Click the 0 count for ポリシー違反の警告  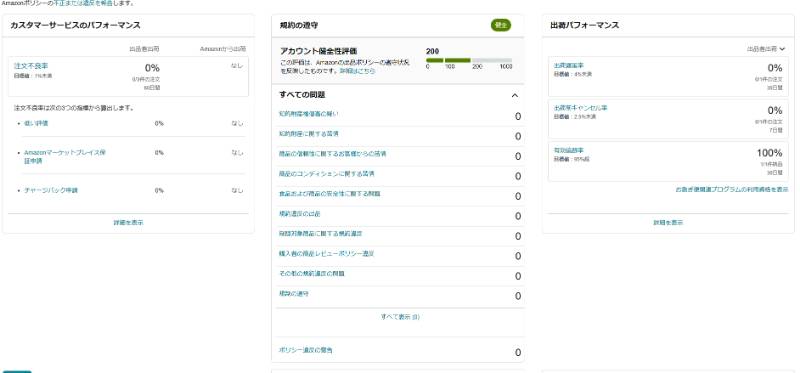[x=518, y=353]
